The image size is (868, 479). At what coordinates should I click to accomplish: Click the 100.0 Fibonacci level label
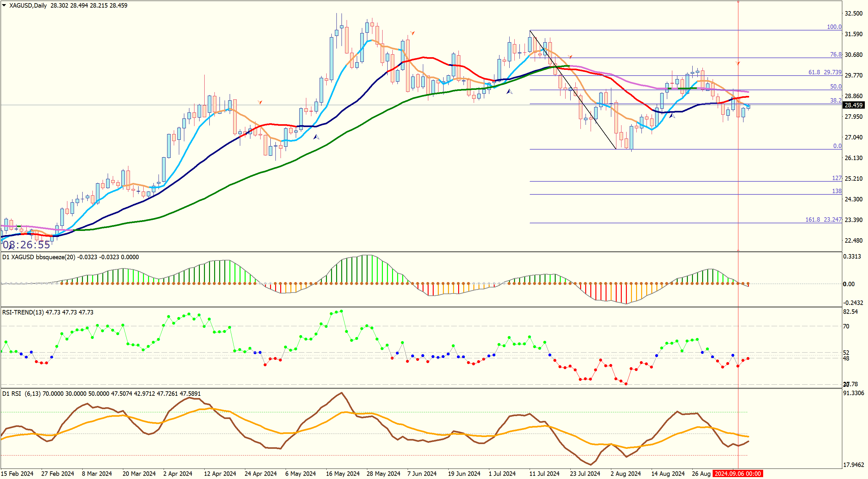coord(834,27)
